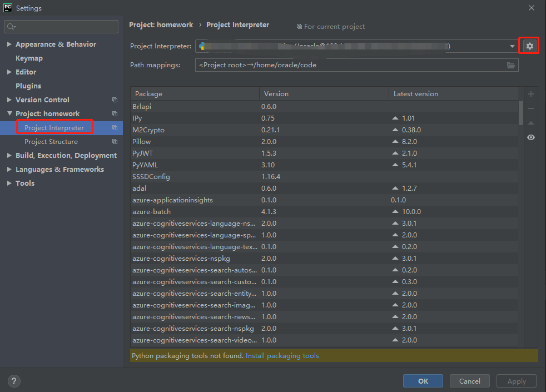Click the Cancel button

tap(470, 381)
